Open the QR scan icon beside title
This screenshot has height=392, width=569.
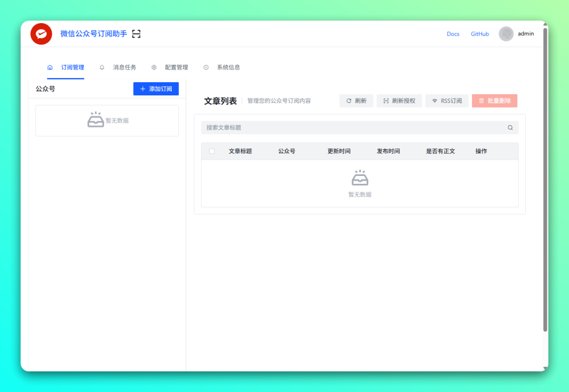pos(136,34)
